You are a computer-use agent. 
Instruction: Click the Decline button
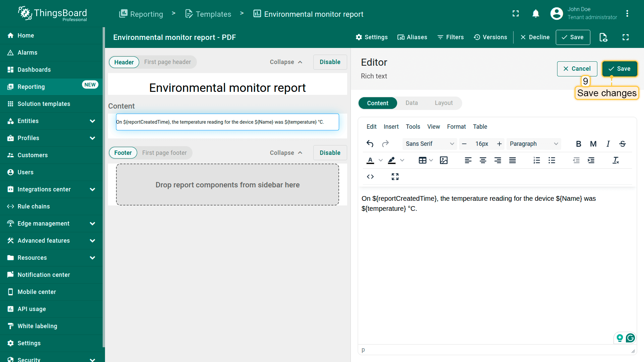pos(535,37)
